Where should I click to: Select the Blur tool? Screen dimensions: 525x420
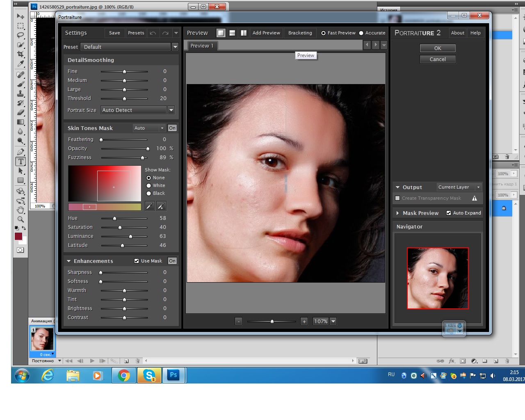tap(20, 131)
